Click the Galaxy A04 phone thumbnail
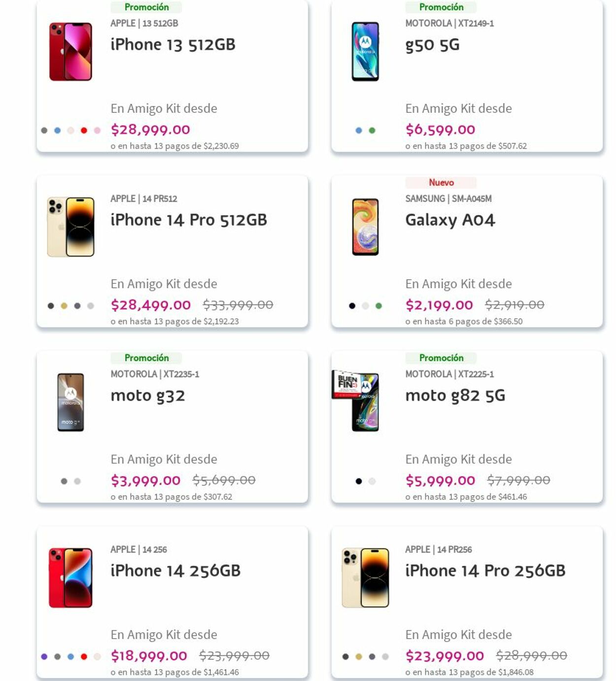The width and height of the screenshot is (616, 681). (x=365, y=227)
